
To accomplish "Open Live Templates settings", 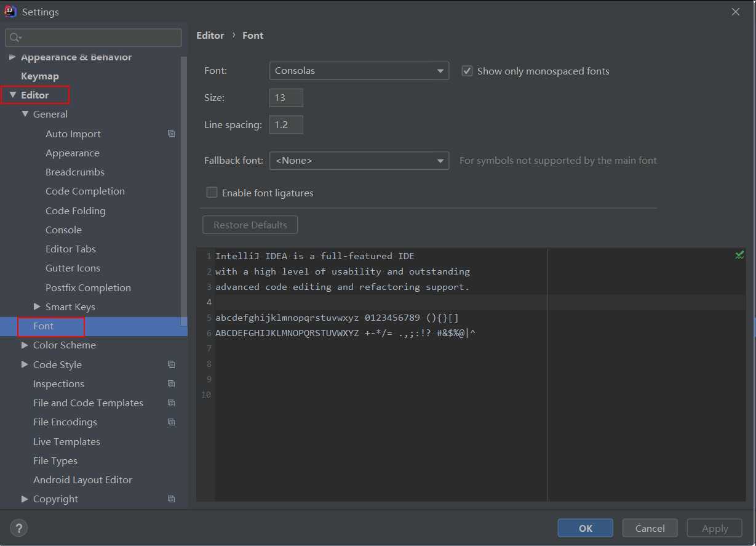I will [66, 441].
